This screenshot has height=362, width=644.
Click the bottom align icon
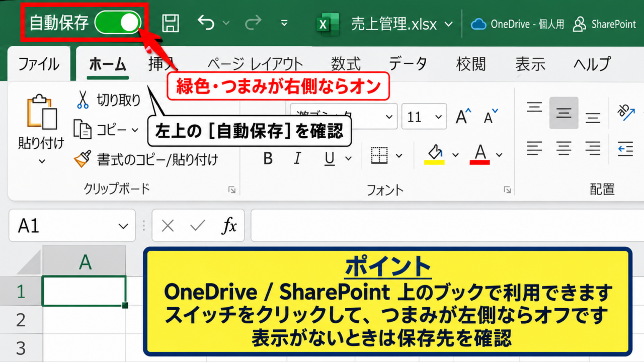click(x=593, y=118)
